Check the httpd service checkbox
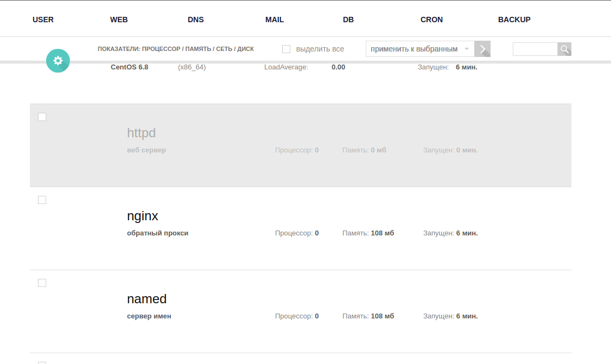 (42, 117)
